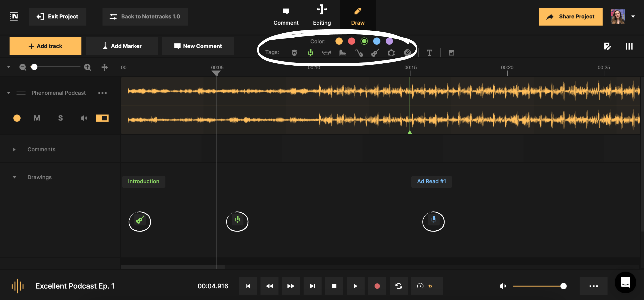Mute the Phenomenal Podcast track
The width and height of the screenshot is (644, 300).
[x=37, y=118]
